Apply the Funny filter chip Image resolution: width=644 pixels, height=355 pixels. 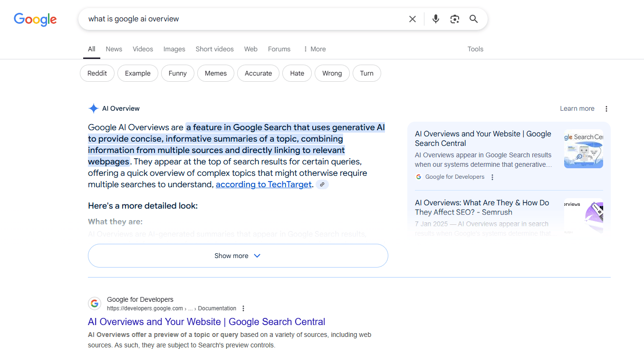[x=178, y=73]
